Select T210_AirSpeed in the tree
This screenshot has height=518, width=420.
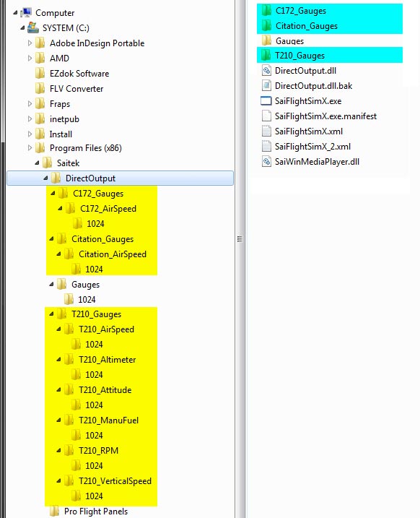coord(107,329)
